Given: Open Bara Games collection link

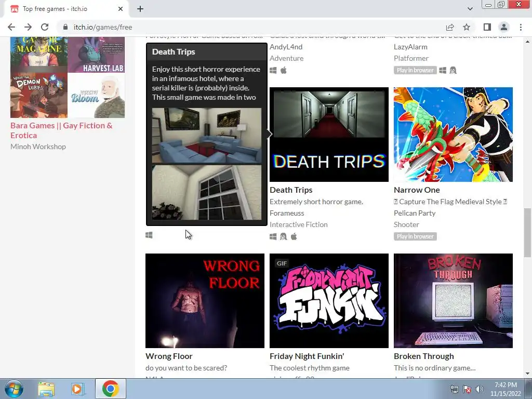Looking at the screenshot, I should (x=61, y=130).
